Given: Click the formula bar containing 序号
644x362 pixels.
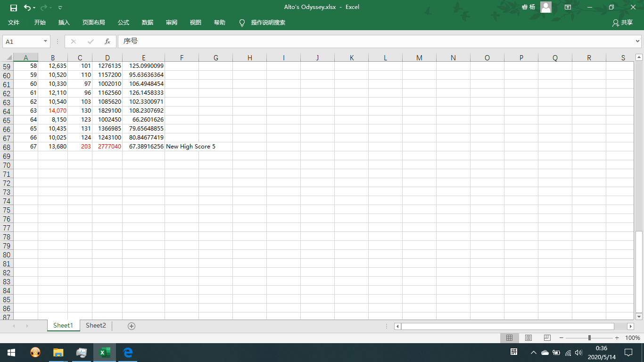Looking at the screenshot, I should point(376,41).
